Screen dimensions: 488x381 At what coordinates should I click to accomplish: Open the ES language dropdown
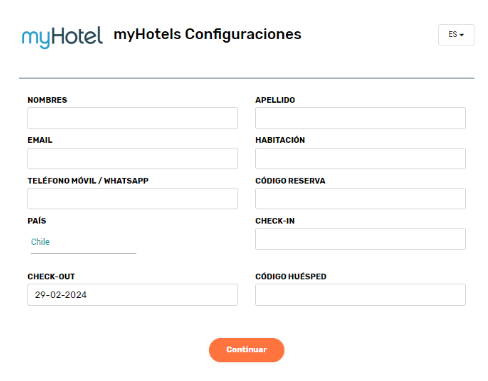point(456,35)
